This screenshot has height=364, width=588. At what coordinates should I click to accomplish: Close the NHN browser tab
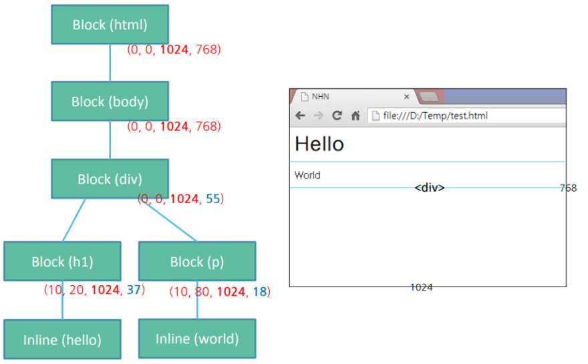click(x=406, y=97)
